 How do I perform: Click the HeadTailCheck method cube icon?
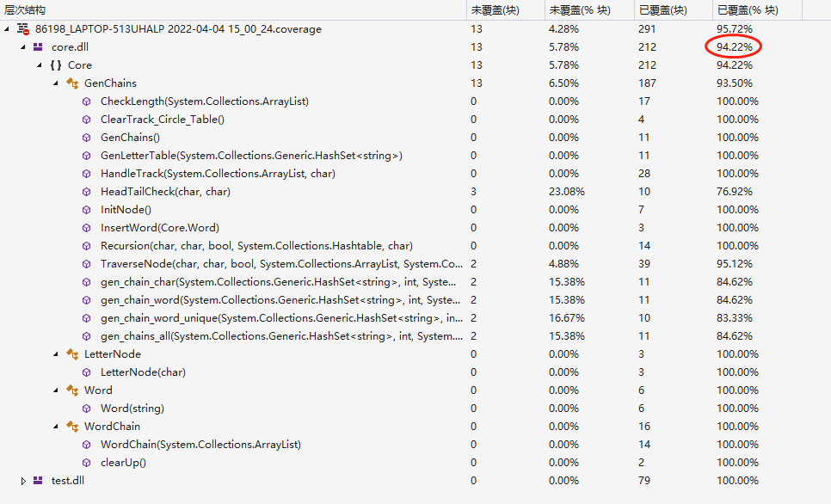click(x=86, y=191)
